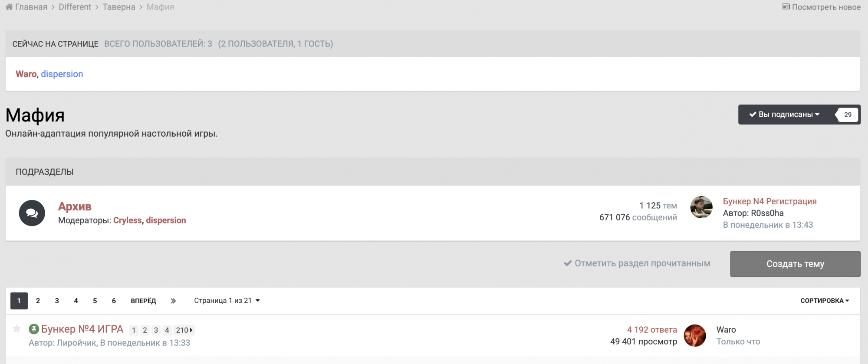Click the green pinned topic icon

(x=34, y=329)
